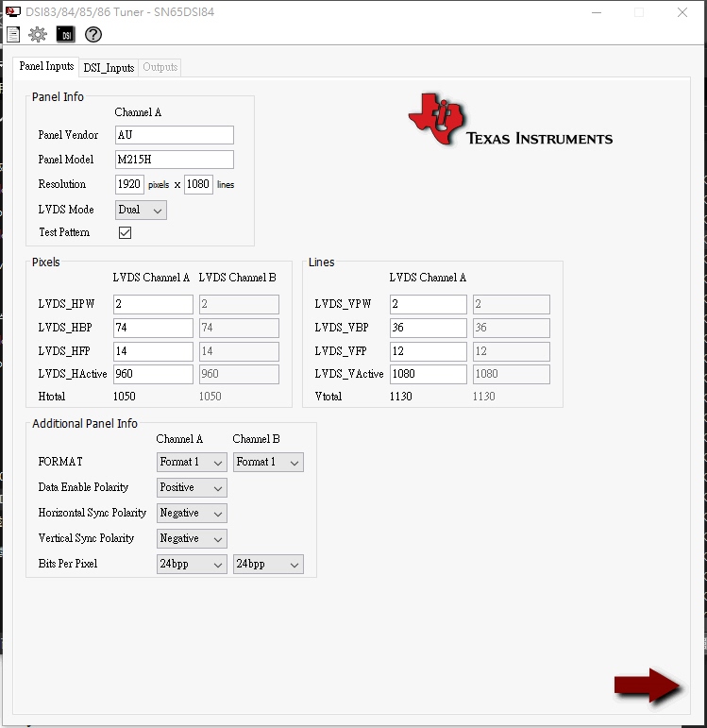Switch to the Panel Inputs tab

click(x=46, y=66)
